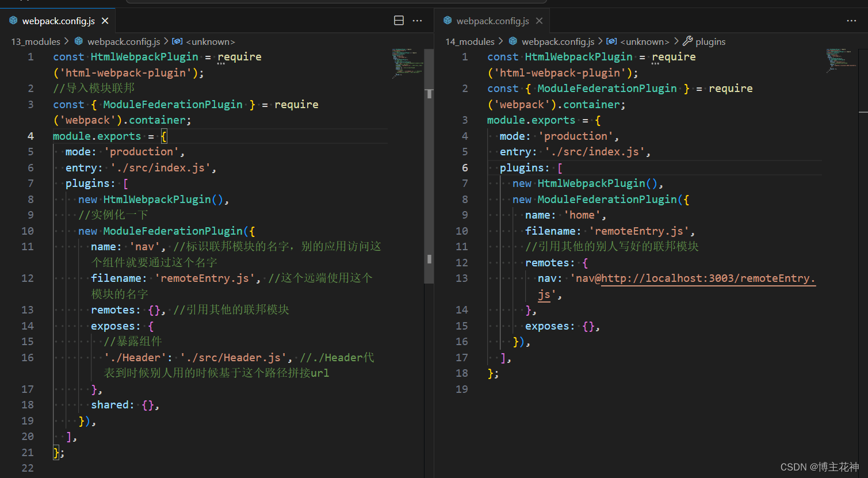
Task: Click 'module.exports' in left editor
Action: pos(97,136)
